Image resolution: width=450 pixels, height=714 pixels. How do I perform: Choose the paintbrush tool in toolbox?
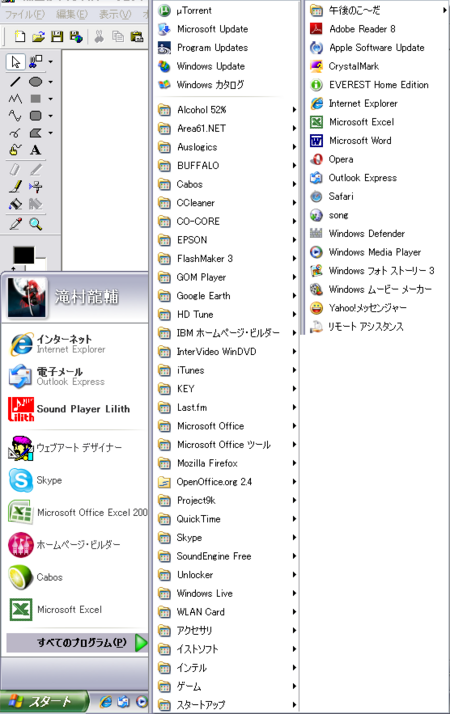(15, 187)
